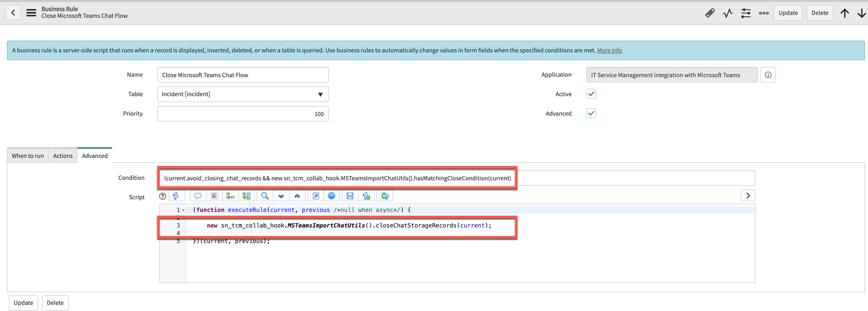Toggle the Advanced checkbox
This screenshot has width=868, height=311.
591,113
